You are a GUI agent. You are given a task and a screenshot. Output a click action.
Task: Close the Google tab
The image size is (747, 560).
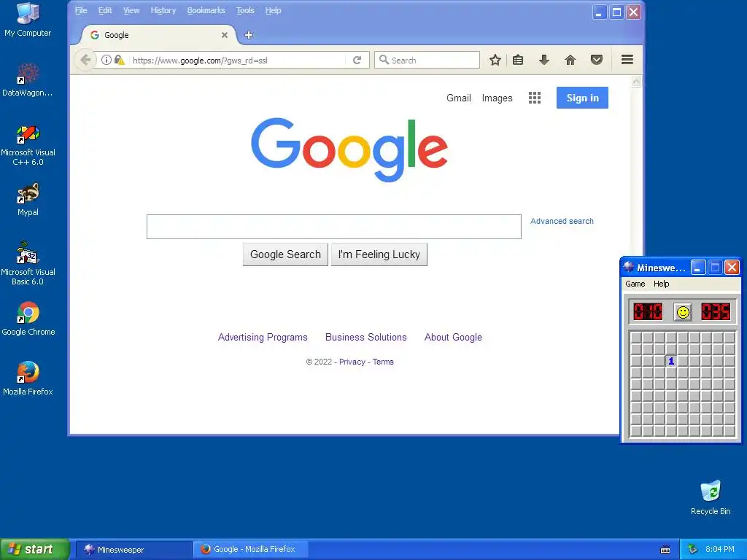(x=225, y=35)
